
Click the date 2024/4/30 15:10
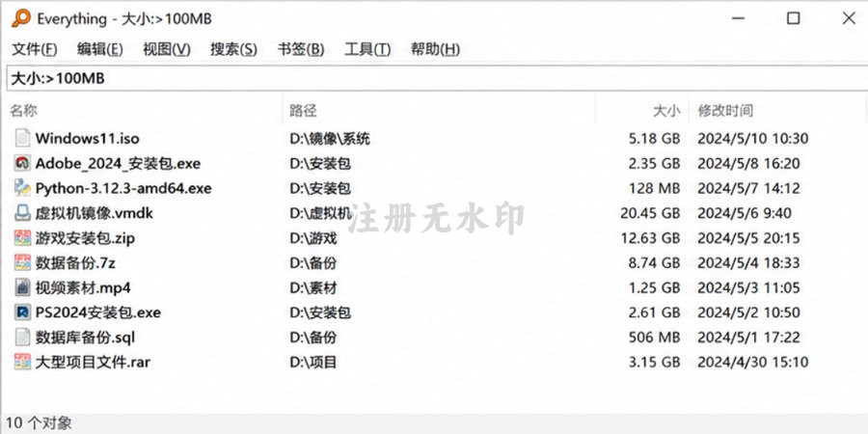click(x=753, y=363)
